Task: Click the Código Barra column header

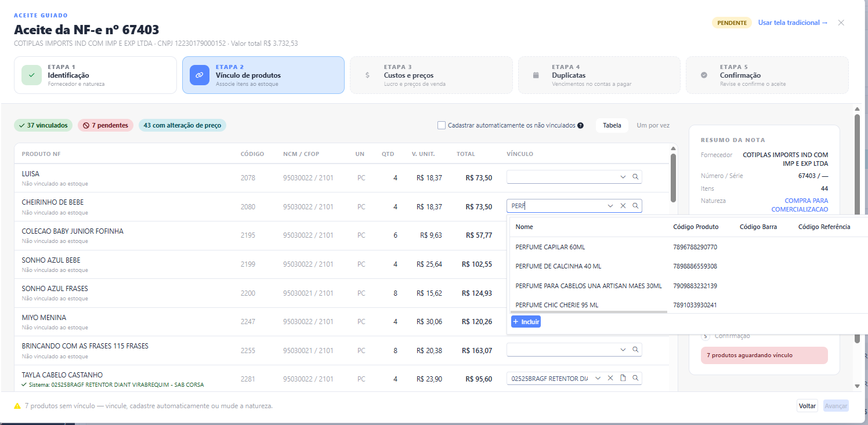Action: 758,227
